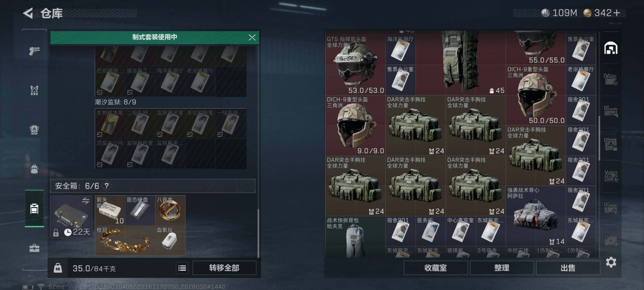Screen dimensions: 644x290
Task: Open the 收藏室 collection room
Action: (x=436, y=268)
